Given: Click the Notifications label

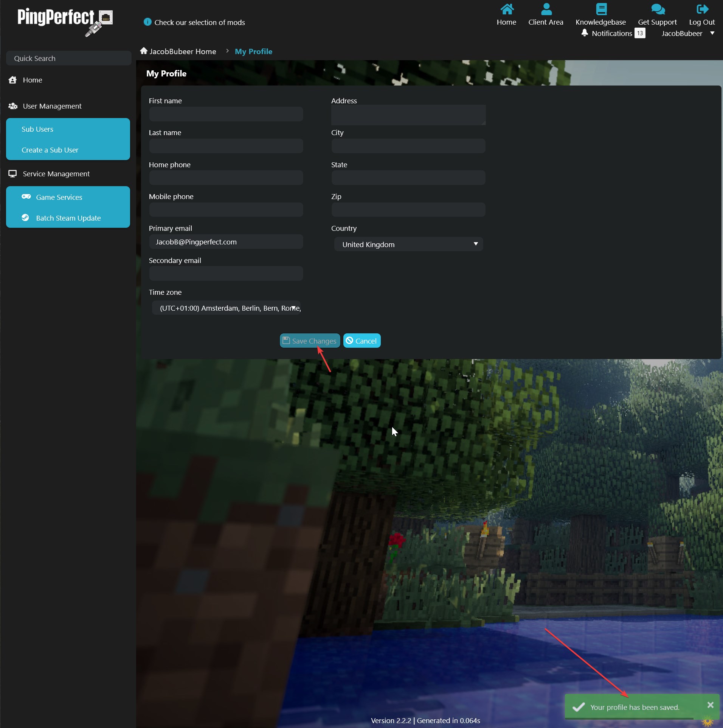Looking at the screenshot, I should [612, 33].
